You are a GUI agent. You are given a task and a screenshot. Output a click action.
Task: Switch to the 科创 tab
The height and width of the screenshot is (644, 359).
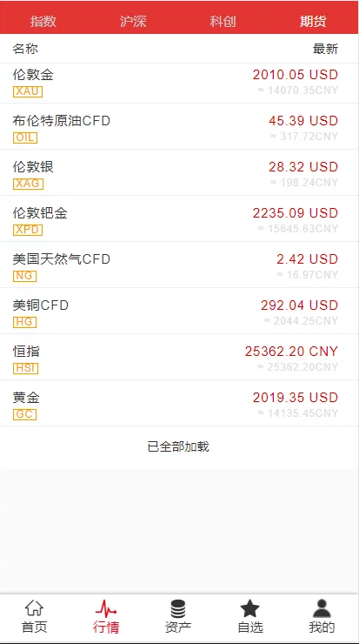point(223,22)
